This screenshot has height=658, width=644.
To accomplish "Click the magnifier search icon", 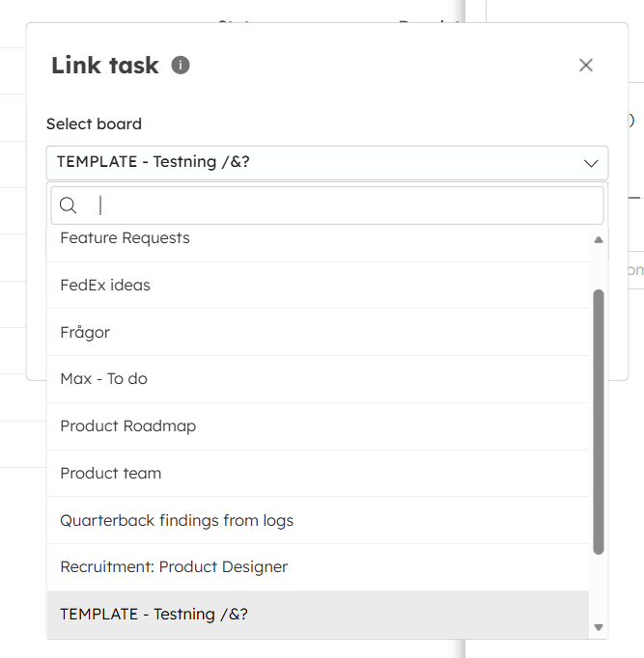I will point(68,206).
